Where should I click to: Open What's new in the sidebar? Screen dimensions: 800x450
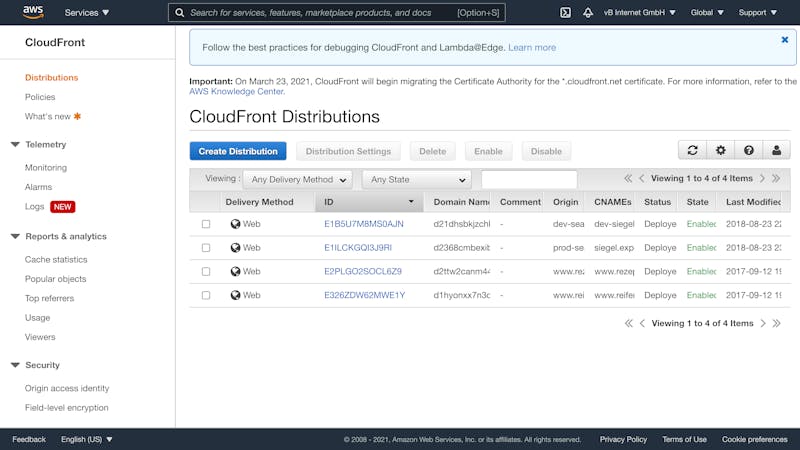(x=47, y=116)
